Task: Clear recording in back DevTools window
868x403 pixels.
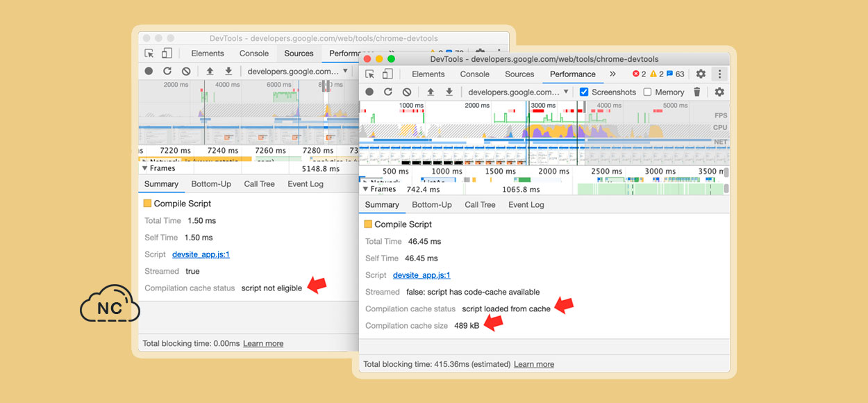Action: click(x=186, y=71)
